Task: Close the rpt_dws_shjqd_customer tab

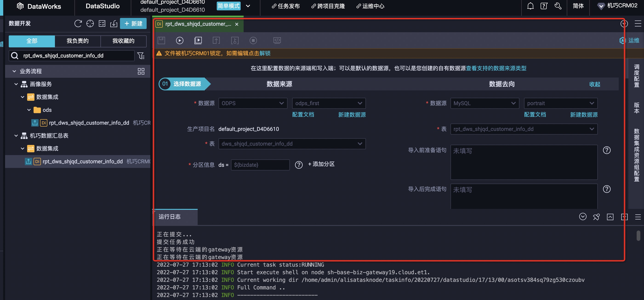Action: (x=237, y=24)
